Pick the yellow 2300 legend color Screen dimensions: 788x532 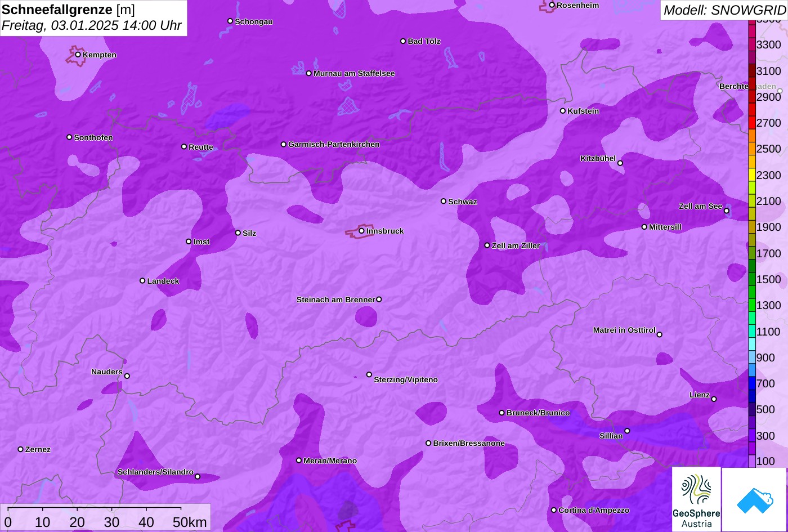(x=752, y=175)
